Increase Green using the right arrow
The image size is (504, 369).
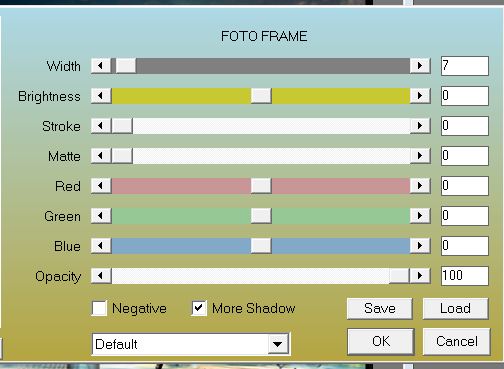[x=420, y=216]
